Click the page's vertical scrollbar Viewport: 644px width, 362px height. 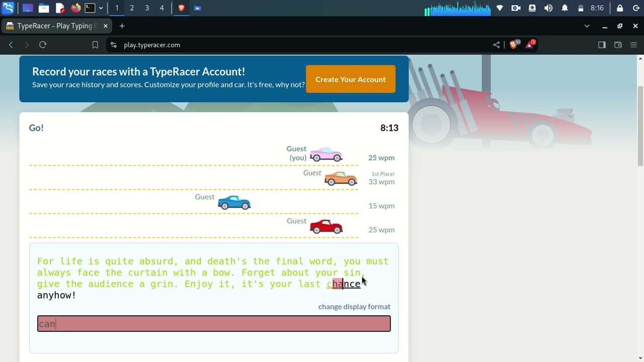click(x=640, y=126)
